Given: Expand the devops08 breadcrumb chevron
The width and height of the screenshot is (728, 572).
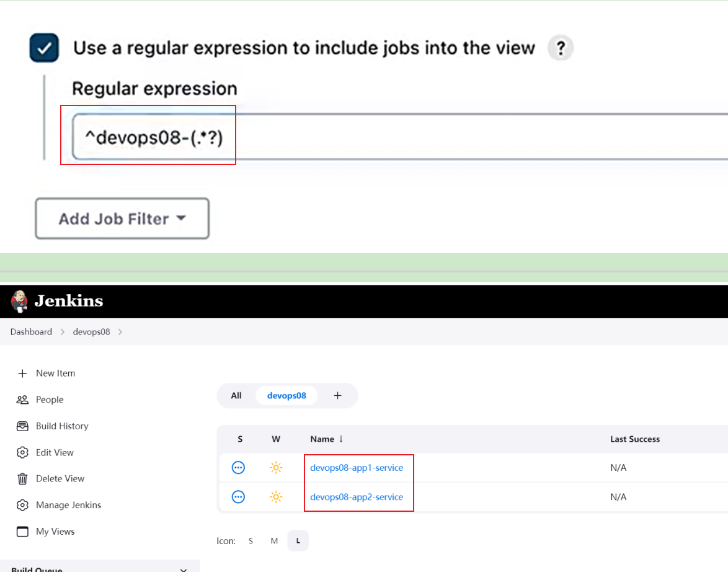Looking at the screenshot, I should click(x=120, y=332).
